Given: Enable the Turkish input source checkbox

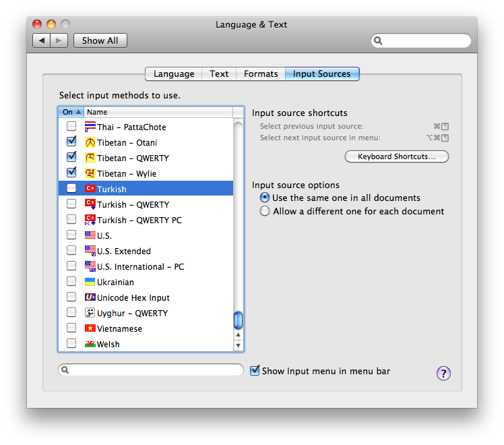Looking at the screenshot, I should (71, 189).
